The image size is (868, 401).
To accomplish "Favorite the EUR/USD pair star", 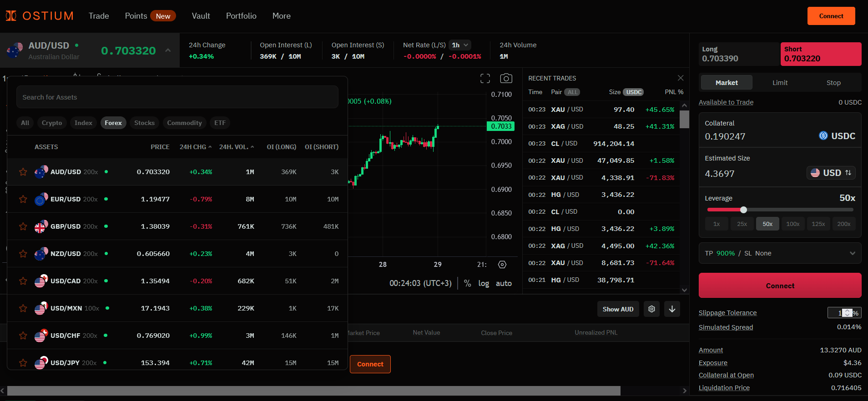I will point(23,199).
